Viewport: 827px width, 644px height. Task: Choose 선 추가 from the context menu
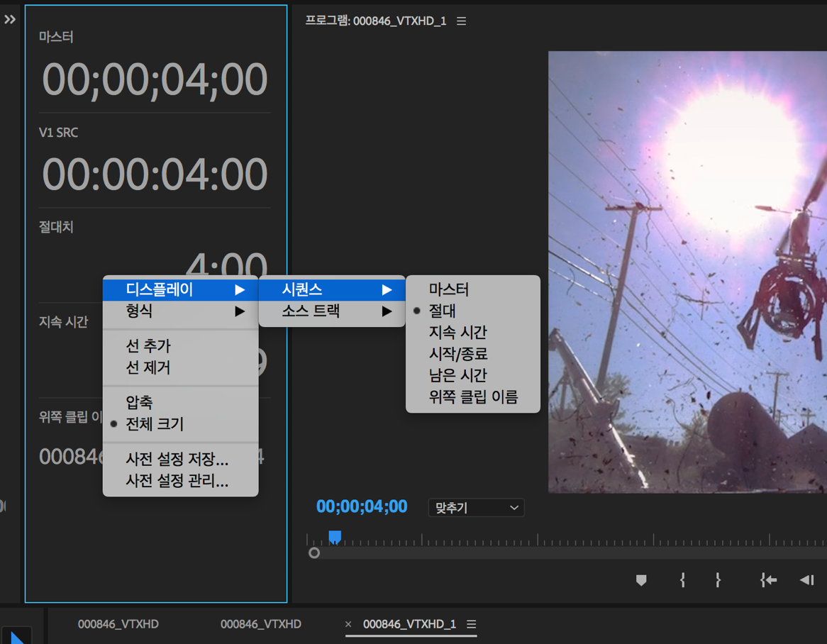pyautogui.click(x=180, y=346)
